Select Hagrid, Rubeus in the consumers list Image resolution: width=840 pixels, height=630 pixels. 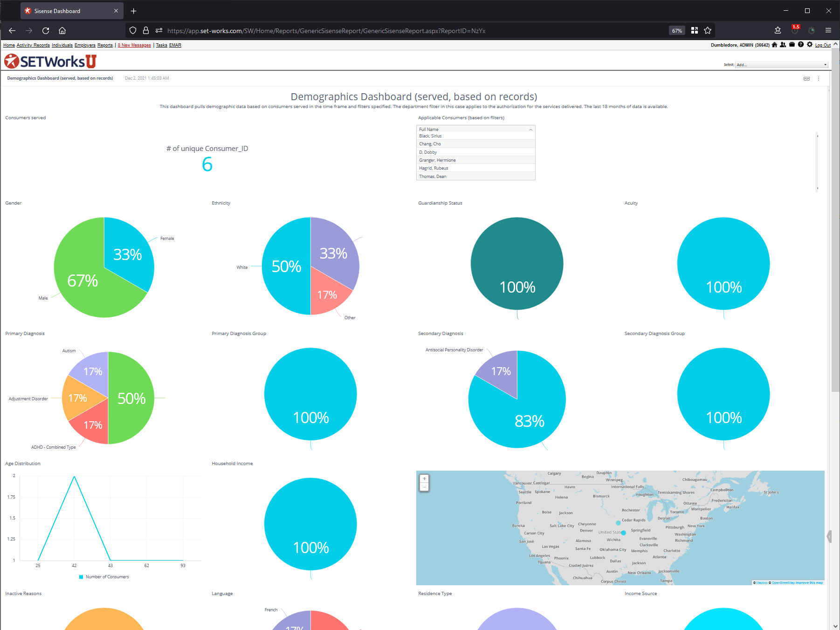click(475, 168)
